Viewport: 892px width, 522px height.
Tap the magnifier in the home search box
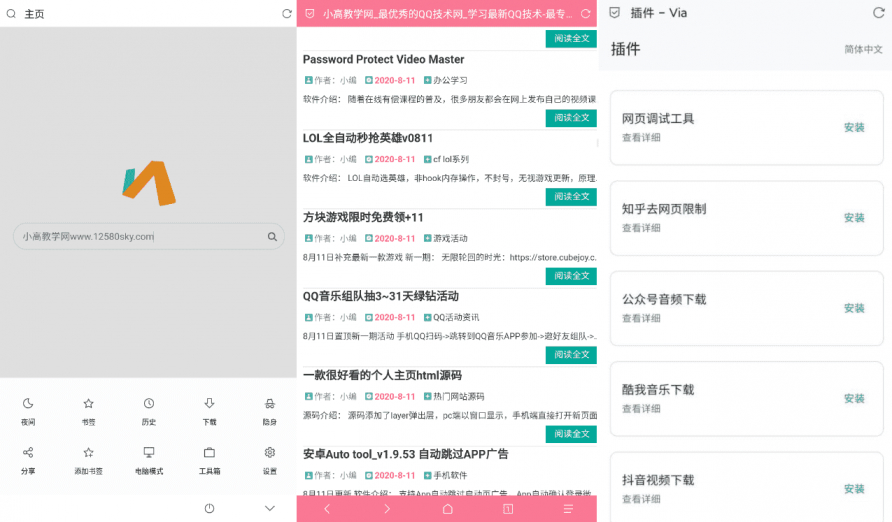272,237
